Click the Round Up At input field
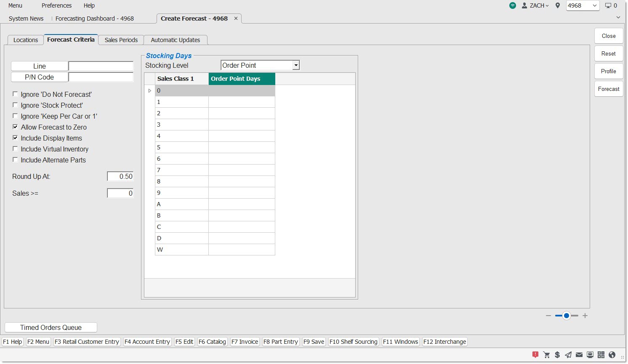 coord(120,176)
